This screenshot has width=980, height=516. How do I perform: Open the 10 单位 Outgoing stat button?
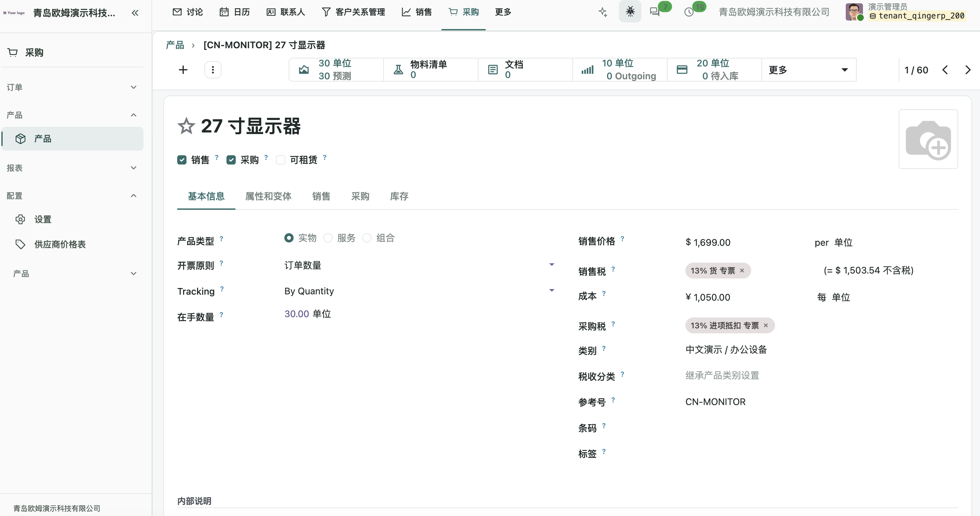[620, 69]
